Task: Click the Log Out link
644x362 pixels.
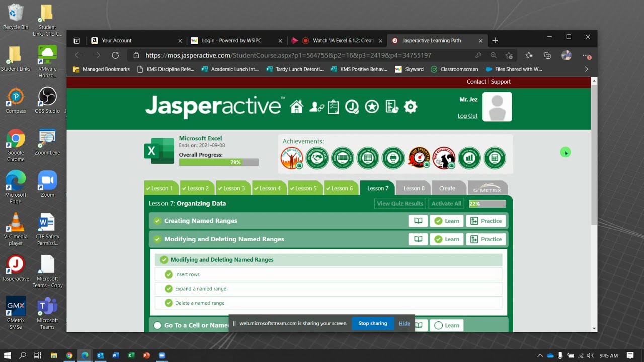Action: [467, 116]
